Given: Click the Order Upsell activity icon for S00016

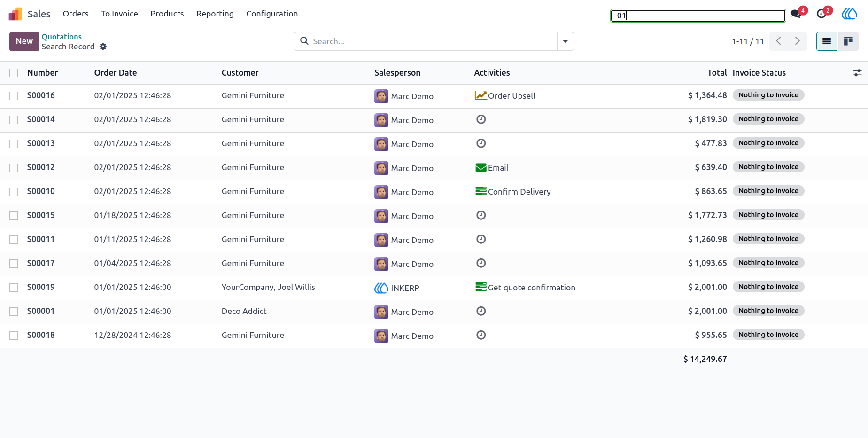Looking at the screenshot, I should (480, 95).
